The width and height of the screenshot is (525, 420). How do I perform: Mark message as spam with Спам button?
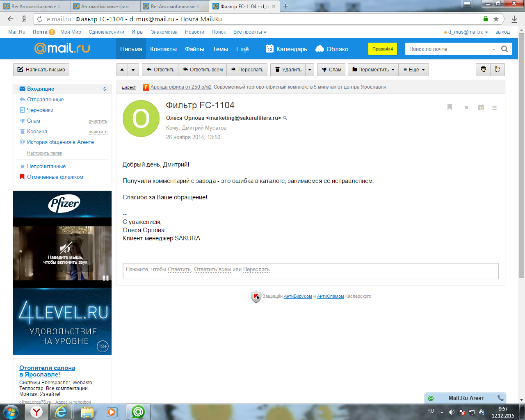pyautogui.click(x=331, y=70)
